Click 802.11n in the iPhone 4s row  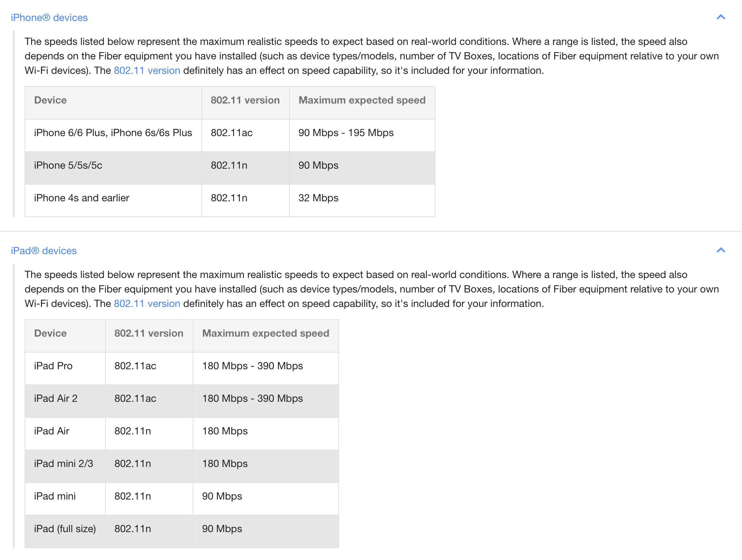click(229, 198)
